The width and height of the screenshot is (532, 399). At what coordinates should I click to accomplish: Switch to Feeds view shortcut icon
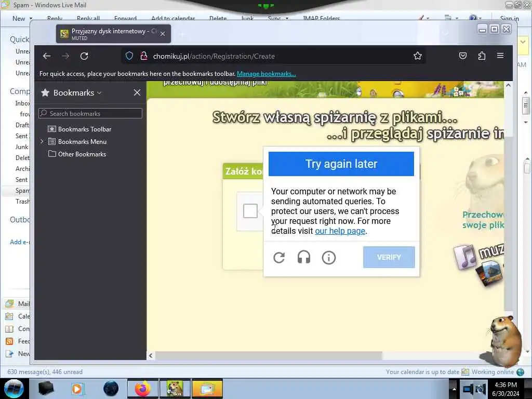click(x=9, y=341)
